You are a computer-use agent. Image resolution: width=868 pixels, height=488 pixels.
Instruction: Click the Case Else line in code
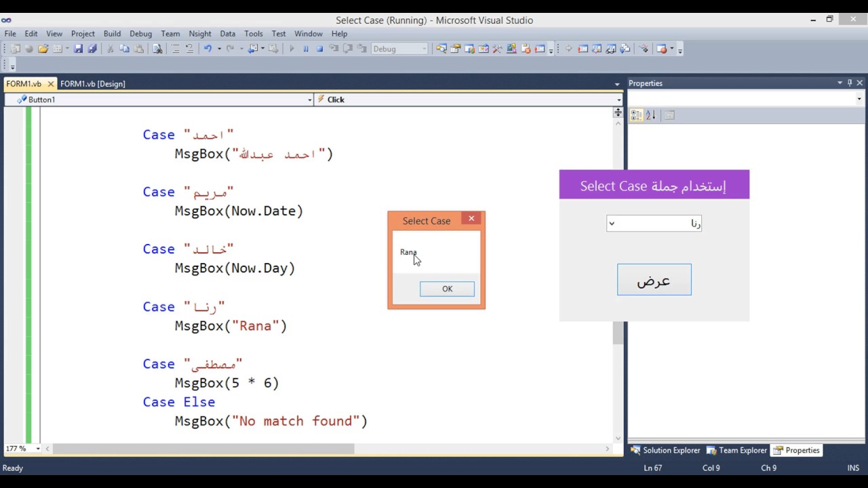pyautogui.click(x=178, y=402)
